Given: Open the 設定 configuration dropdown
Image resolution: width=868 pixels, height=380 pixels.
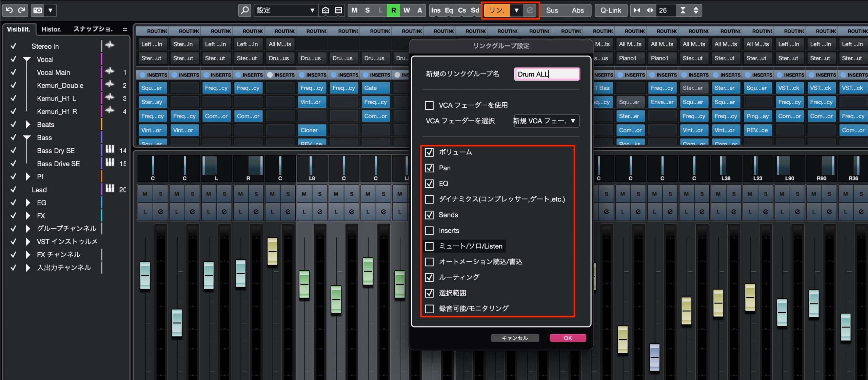Looking at the screenshot, I should [x=286, y=10].
